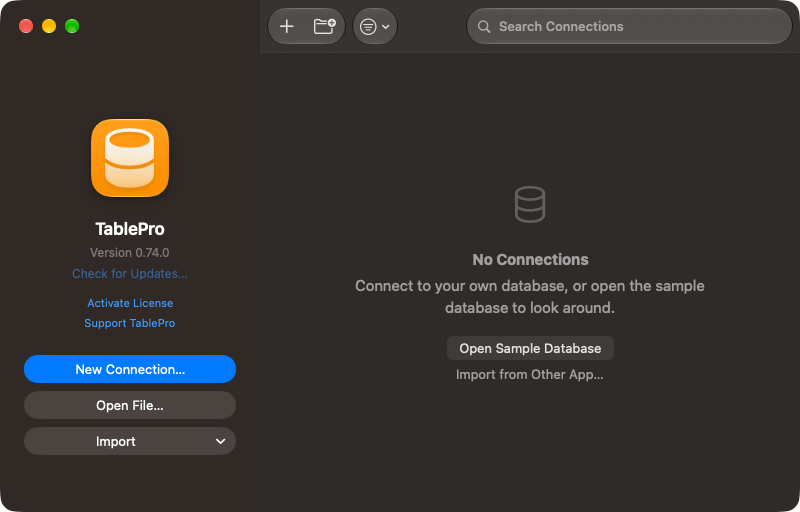Expand the Import dropdown menu
800x512 pixels.
[130, 441]
